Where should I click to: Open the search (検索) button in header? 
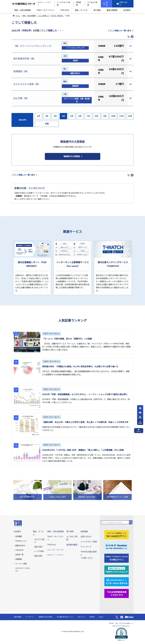click(106, 4)
